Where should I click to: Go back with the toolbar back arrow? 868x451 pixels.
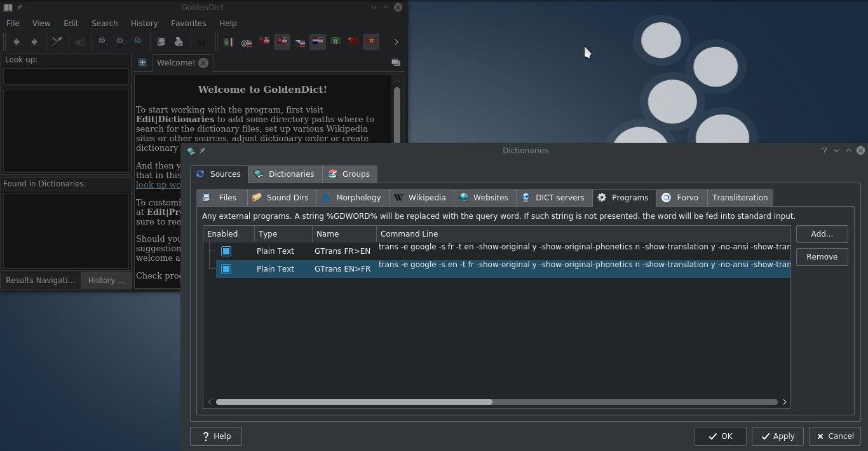[16, 42]
